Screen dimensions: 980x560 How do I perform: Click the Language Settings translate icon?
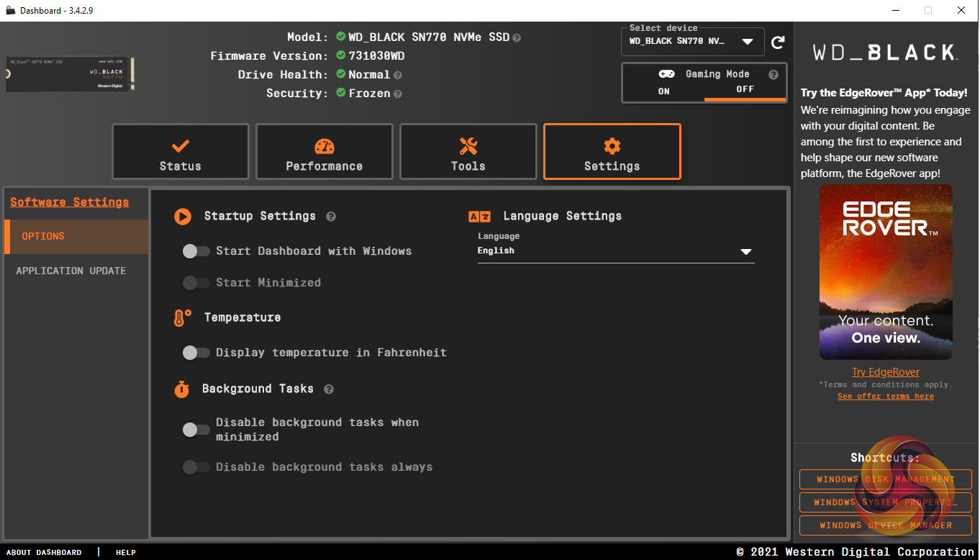tap(480, 216)
